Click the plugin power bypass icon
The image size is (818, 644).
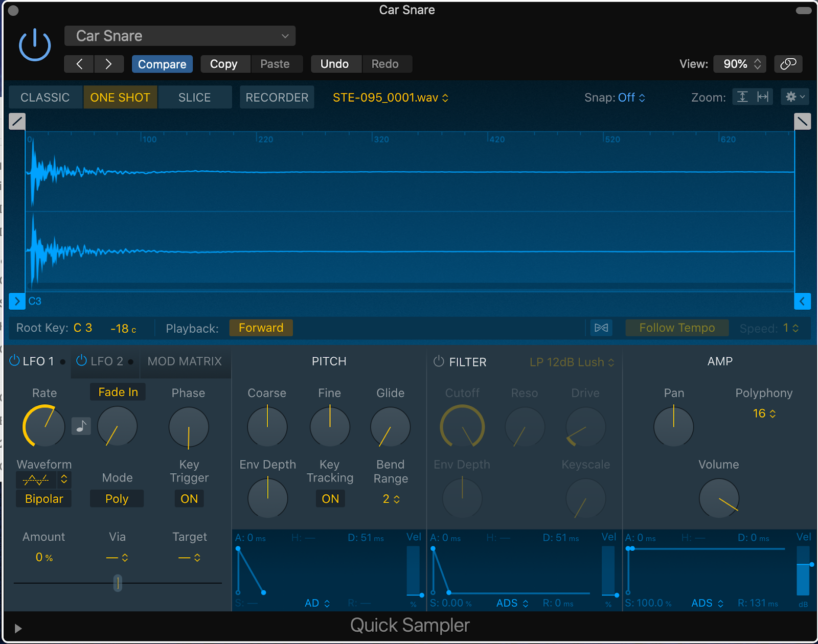[35, 45]
